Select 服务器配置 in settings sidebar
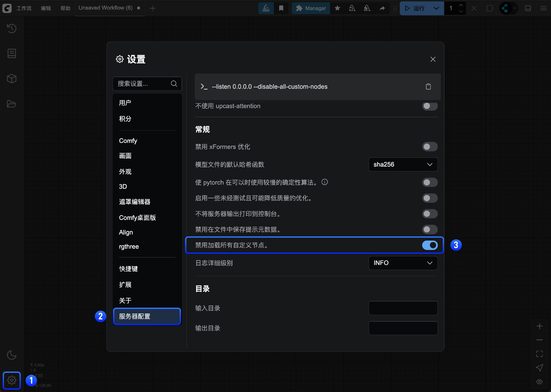Image resolution: width=551 pixels, height=392 pixels. tap(147, 316)
